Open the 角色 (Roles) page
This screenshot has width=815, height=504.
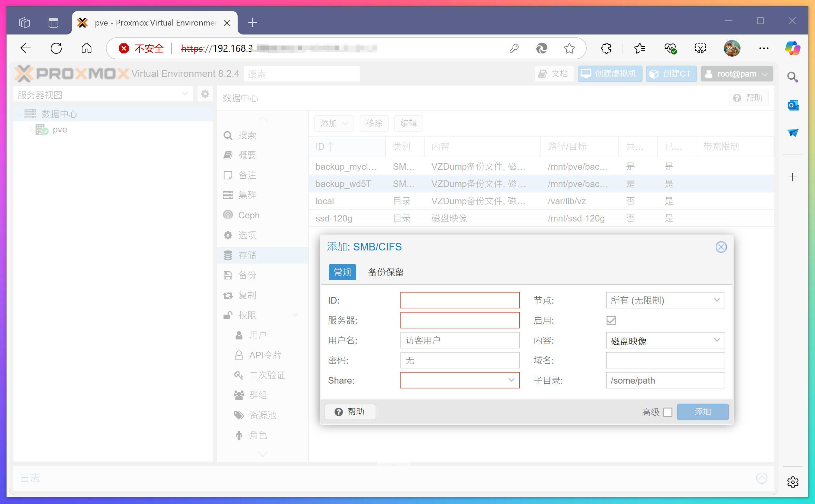(x=258, y=435)
